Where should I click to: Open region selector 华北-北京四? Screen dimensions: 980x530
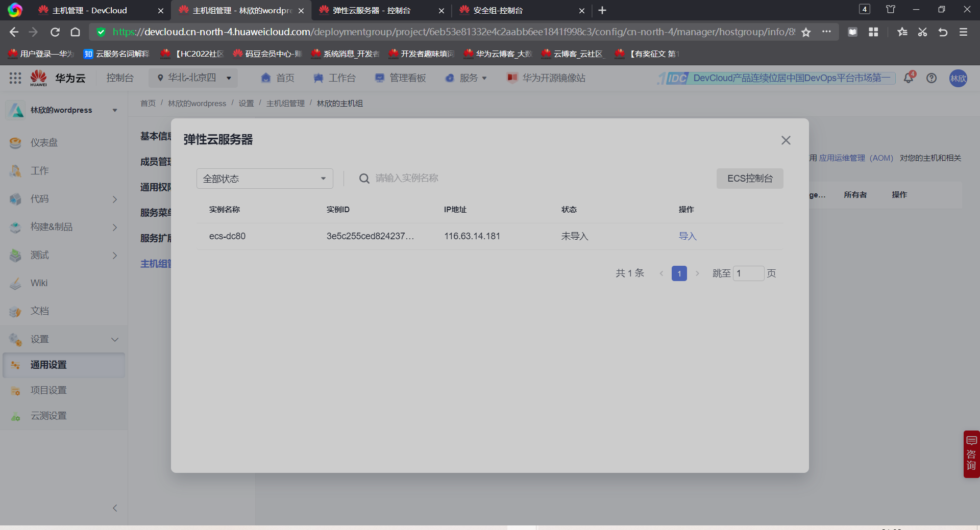click(194, 78)
